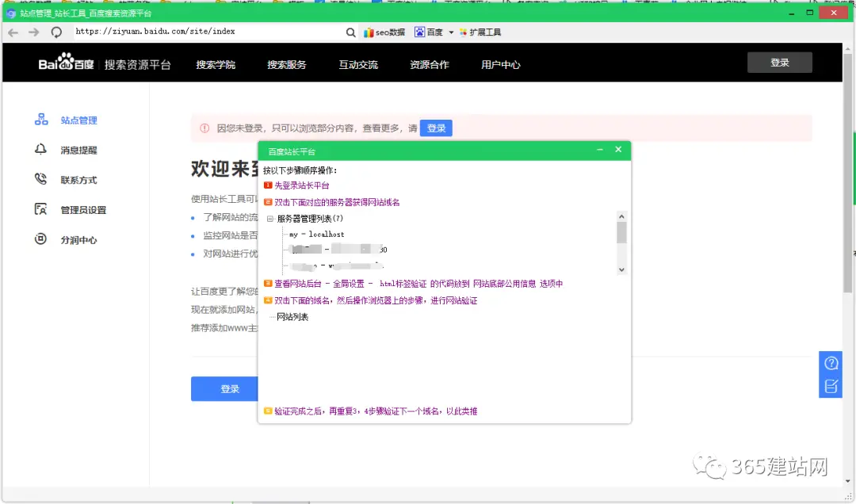This screenshot has width=856, height=504.
Task: Click the step 5 验证完成之后 instruction text
Action: (376, 412)
